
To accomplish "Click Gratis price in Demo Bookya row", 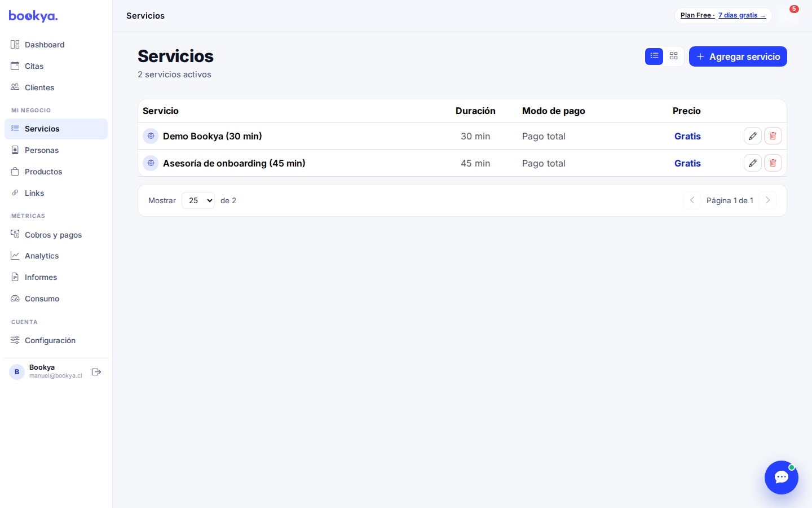I will tap(687, 136).
